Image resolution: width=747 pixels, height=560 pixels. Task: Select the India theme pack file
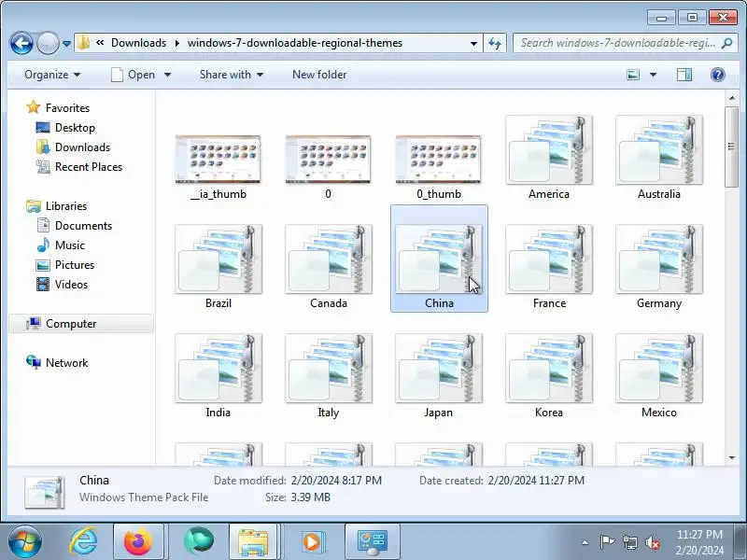click(x=218, y=376)
